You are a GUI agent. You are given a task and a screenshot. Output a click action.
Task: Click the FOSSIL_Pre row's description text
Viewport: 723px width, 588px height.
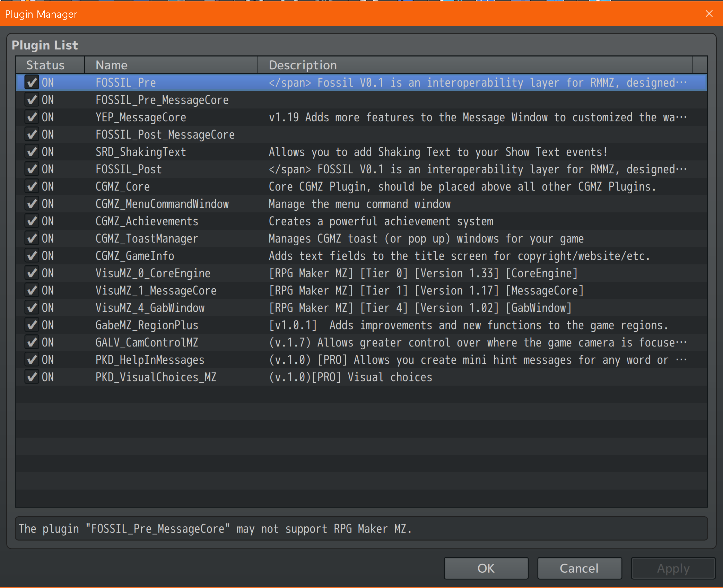tap(478, 83)
